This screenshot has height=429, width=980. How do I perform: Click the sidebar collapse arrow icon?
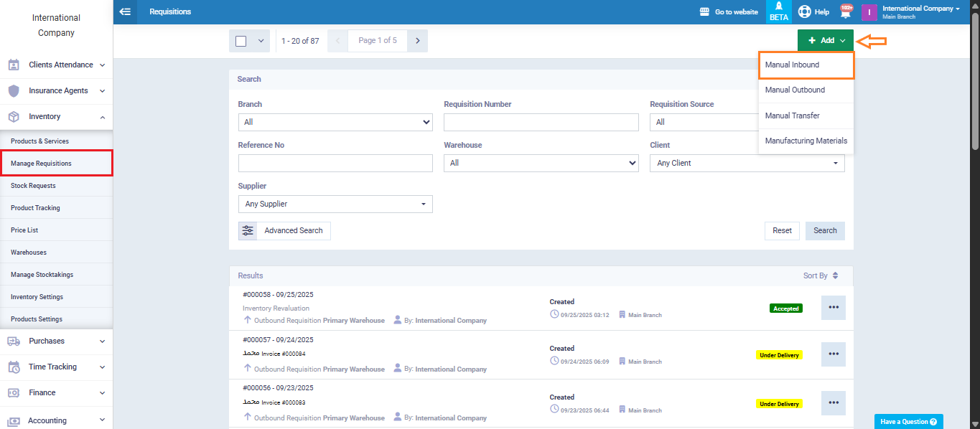pyautogui.click(x=126, y=11)
